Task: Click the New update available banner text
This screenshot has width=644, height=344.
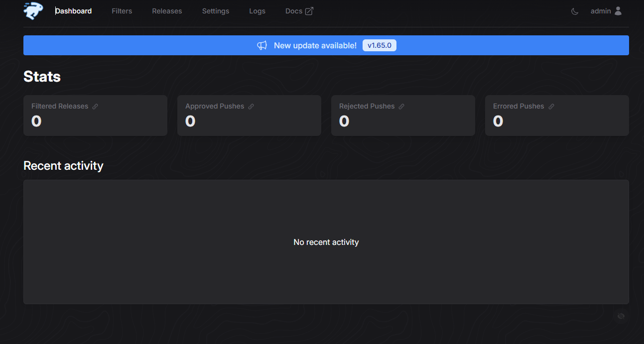Action: coord(315,45)
